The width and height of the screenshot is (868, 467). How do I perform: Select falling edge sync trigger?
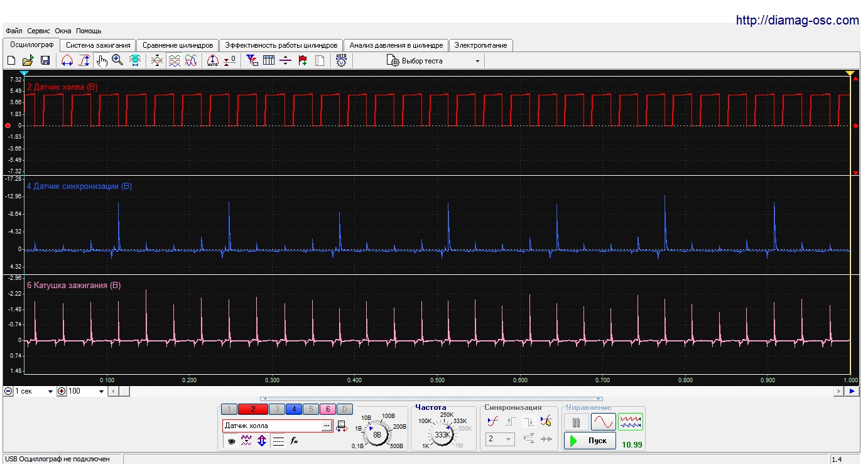(x=528, y=422)
